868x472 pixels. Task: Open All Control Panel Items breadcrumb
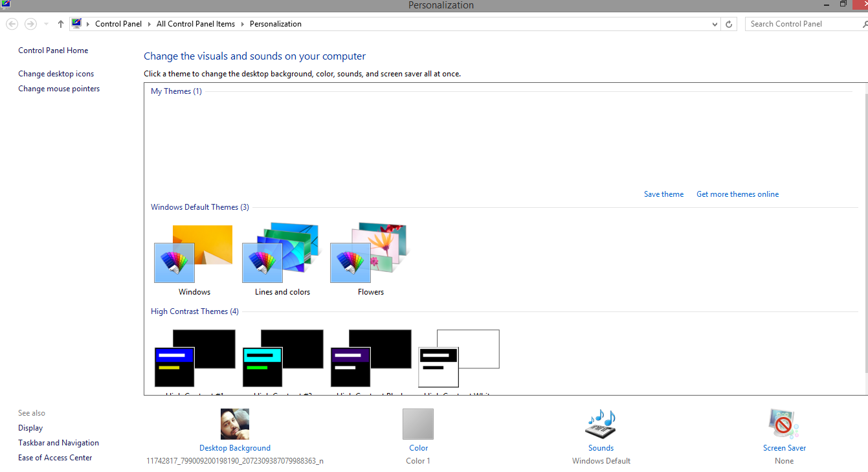click(195, 24)
